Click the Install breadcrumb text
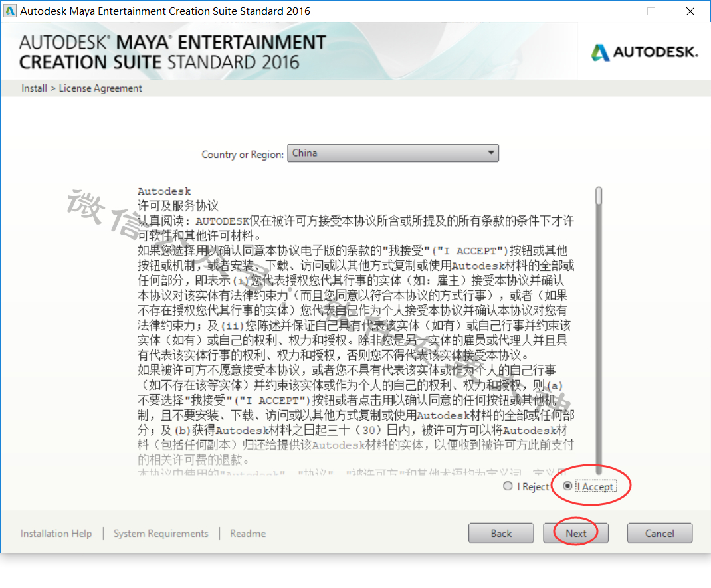Image resolution: width=711 pixels, height=588 pixels. tap(34, 88)
